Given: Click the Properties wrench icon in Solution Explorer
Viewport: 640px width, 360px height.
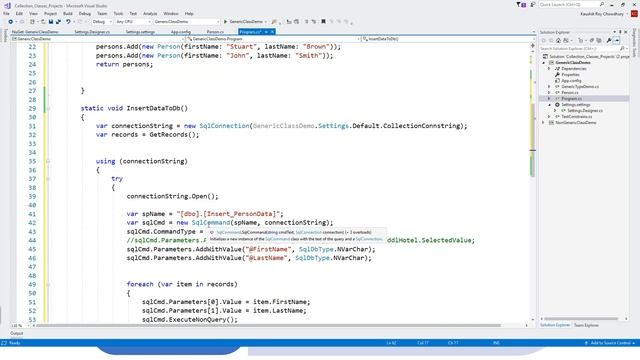Looking at the screenshot, I should coord(609,40).
